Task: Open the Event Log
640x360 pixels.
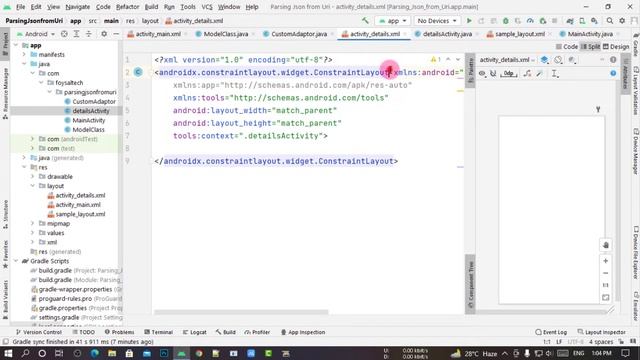Action: click(x=551, y=332)
